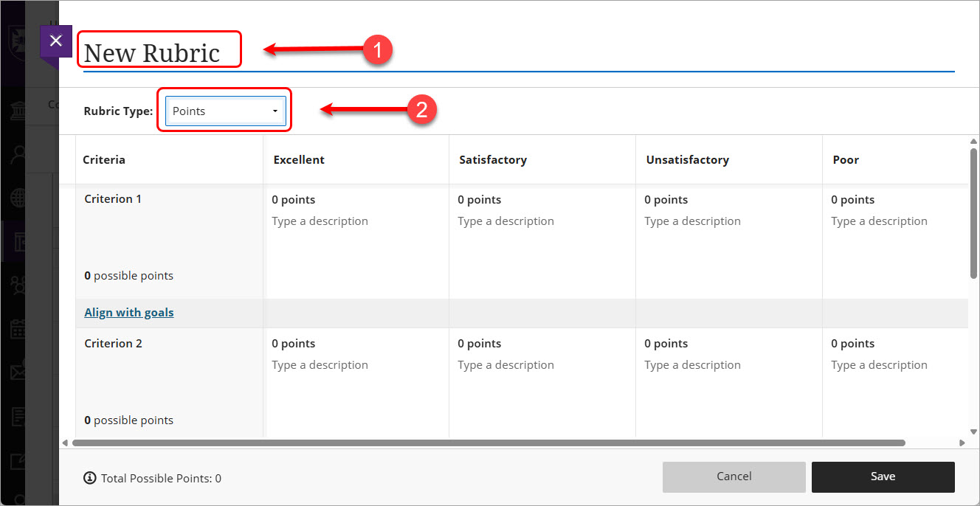Click Criterion 1 Poor description placeholder
The height and width of the screenshot is (506, 980).
(879, 221)
